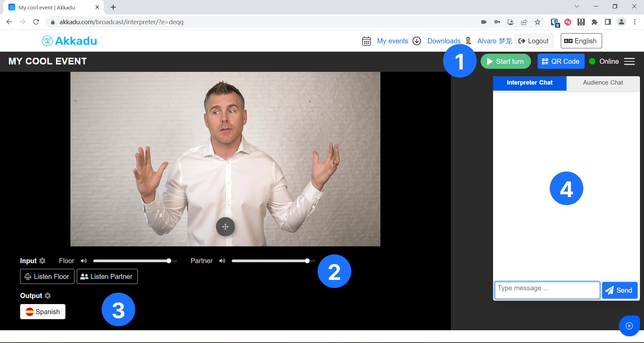Show the QR Code
Image resolution: width=644 pixels, height=343 pixels.
(x=561, y=61)
